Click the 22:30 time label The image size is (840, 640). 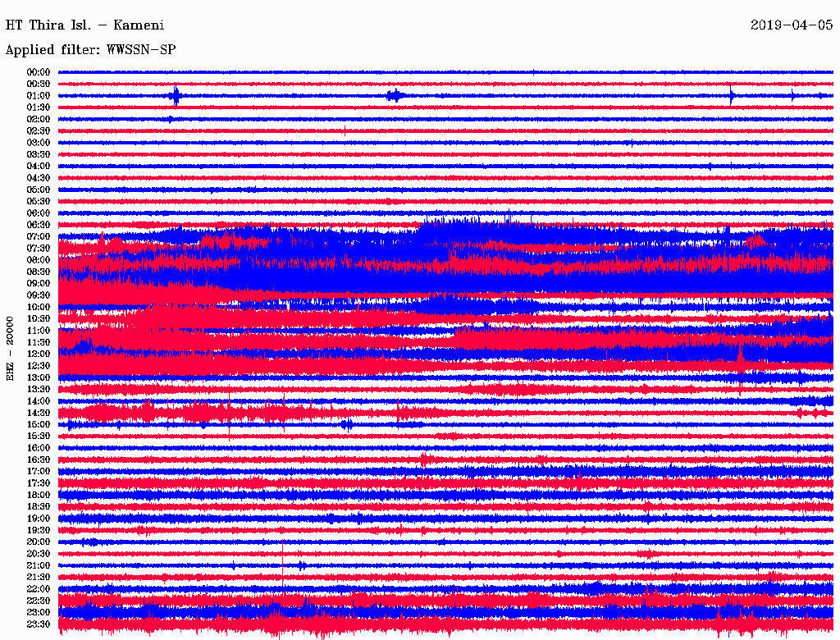pyautogui.click(x=39, y=601)
